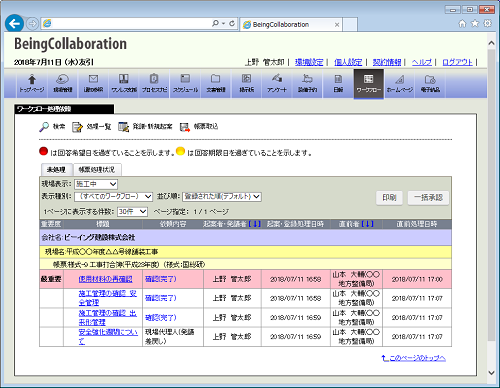The image size is (500, 388).
Task: Open the 安全強化週間について link
Action: pos(108,337)
